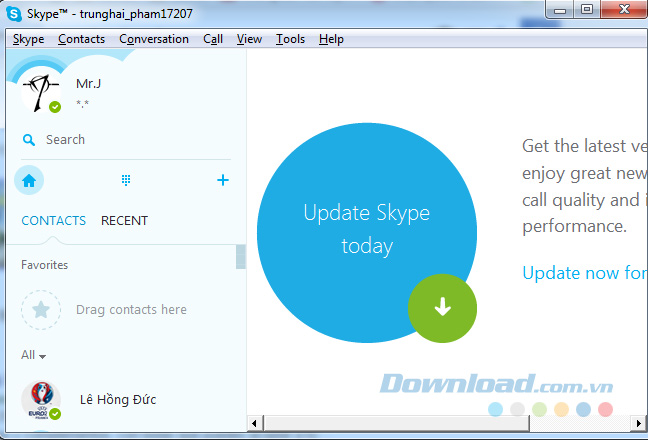Click the plus add contact icon
Screen dimensions: 648x440
click(x=223, y=180)
